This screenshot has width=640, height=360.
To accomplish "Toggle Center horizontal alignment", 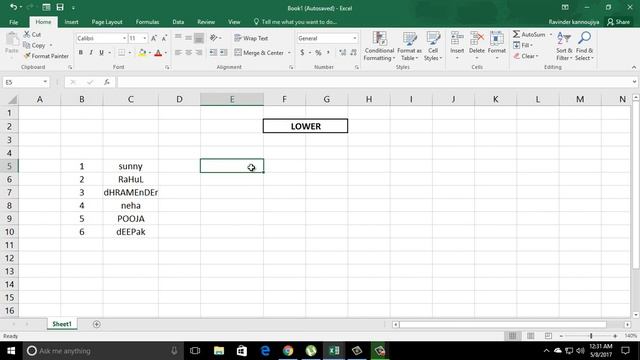I will tap(189, 53).
